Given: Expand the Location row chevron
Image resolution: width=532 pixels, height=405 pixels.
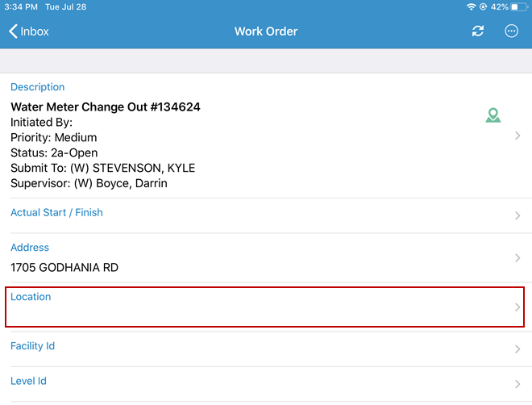Looking at the screenshot, I should click(517, 307).
